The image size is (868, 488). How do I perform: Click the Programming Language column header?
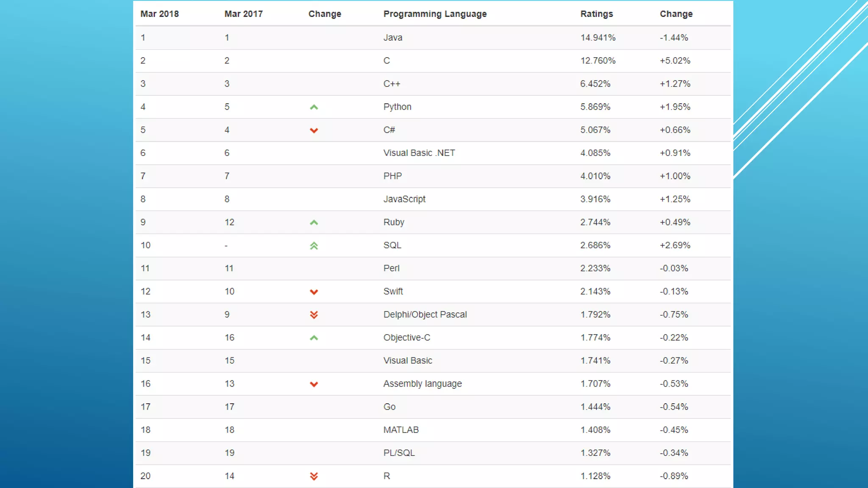pyautogui.click(x=435, y=14)
